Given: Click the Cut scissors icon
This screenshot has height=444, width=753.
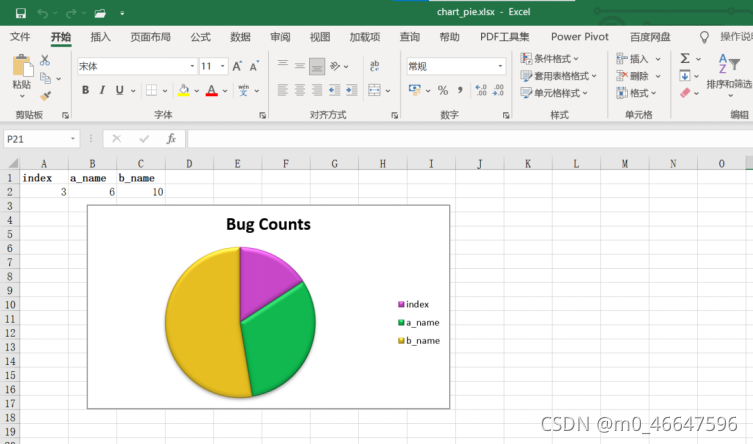Looking at the screenshot, I should point(45,60).
